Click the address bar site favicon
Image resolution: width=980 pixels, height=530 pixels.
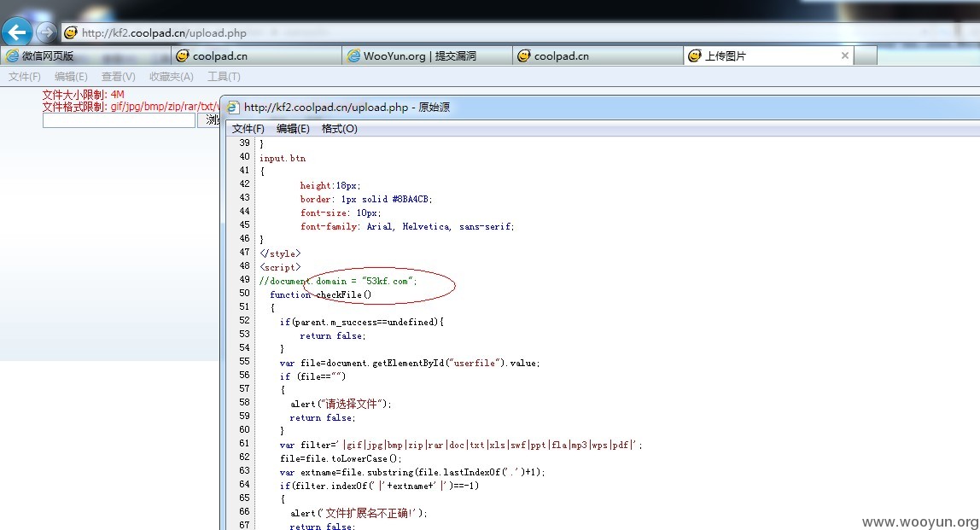pos(71,32)
